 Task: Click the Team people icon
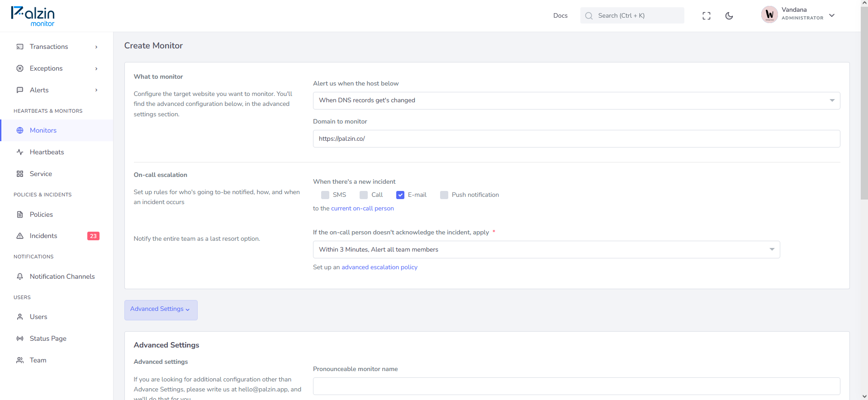(20, 360)
